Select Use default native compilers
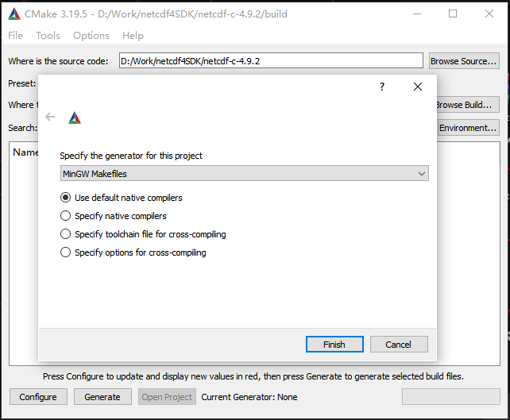 [122, 198]
